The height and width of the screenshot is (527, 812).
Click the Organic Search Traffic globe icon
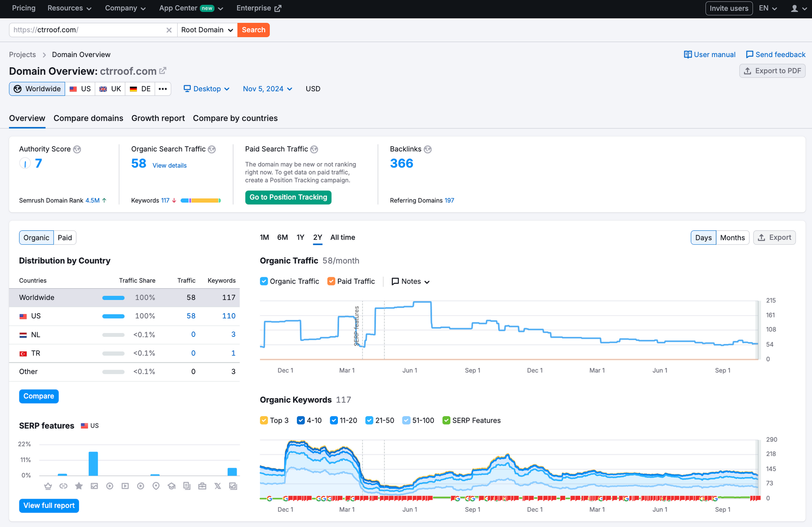[212, 149]
